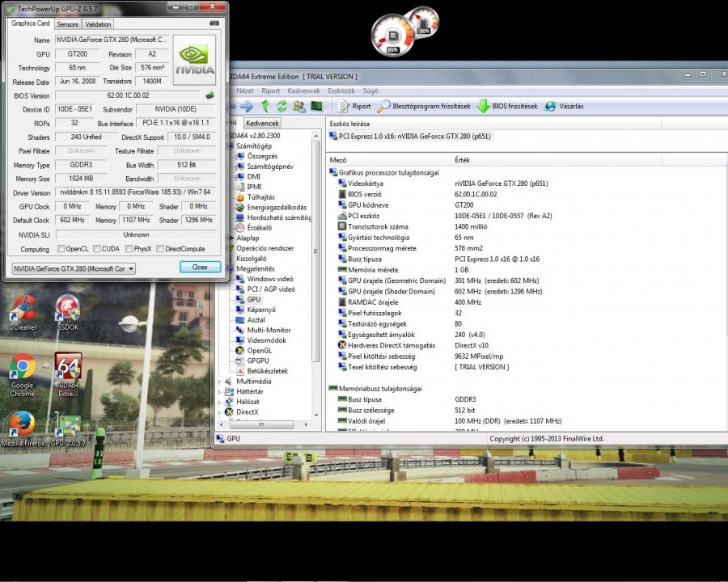Click the AIDA64 green up arrow icon
728x582 pixels.
pos(265,106)
